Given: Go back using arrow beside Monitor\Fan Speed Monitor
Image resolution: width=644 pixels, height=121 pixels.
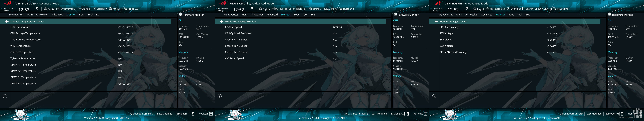Looking at the screenshot, I should coord(221,22).
